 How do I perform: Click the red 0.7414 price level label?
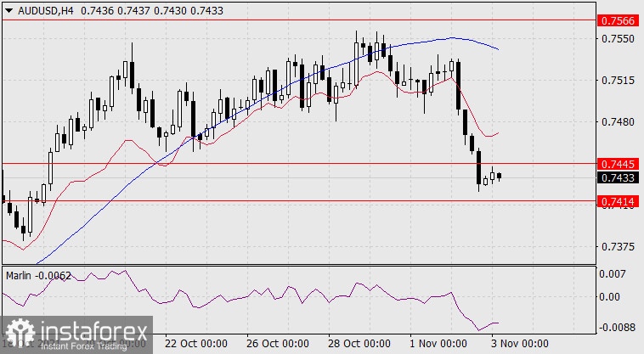point(616,201)
